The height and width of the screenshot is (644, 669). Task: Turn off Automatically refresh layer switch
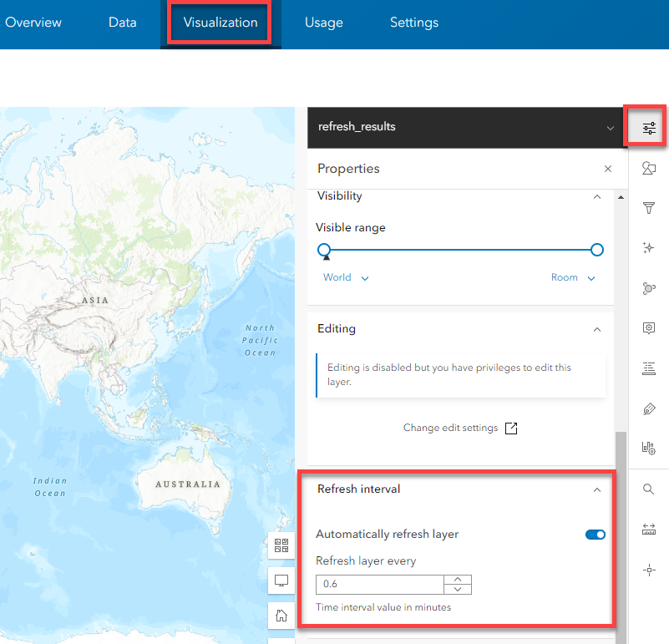coord(596,535)
